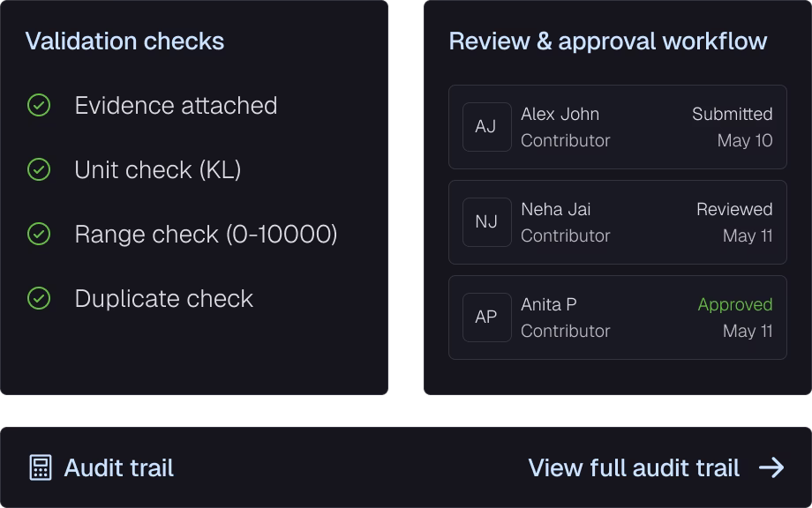Click the Audit trail label
Screen dimensions: 812x508
(x=118, y=467)
